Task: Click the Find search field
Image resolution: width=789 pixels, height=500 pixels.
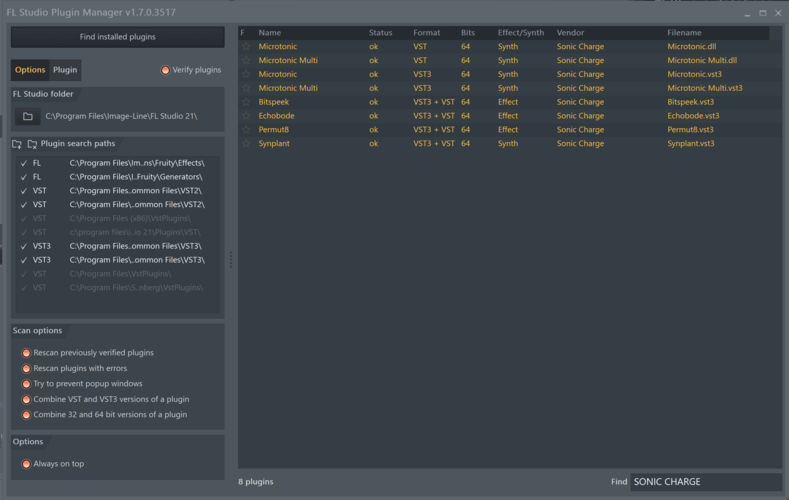Action: click(x=705, y=482)
